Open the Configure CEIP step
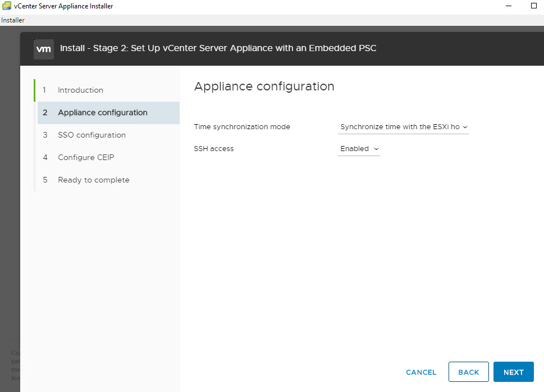 (x=86, y=157)
